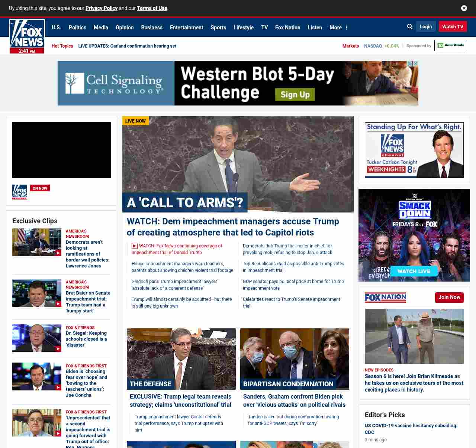The width and height of the screenshot is (476, 448).
Task: Click the Fox Nation logo in sidebar
Action: click(x=385, y=297)
